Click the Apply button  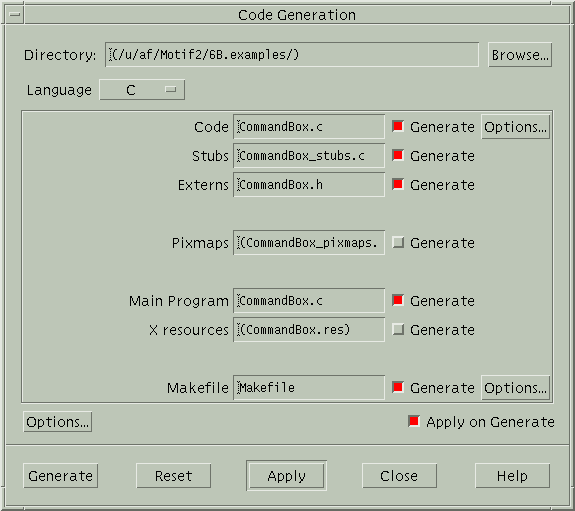(286, 476)
